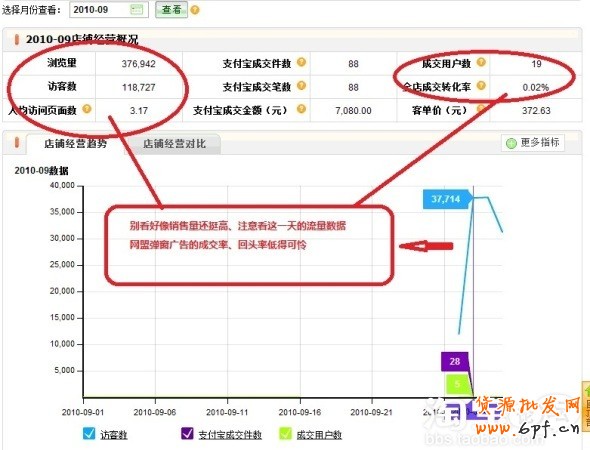Click the purple 28 data label
Screen dimensions: 590x450
point(455,362)
